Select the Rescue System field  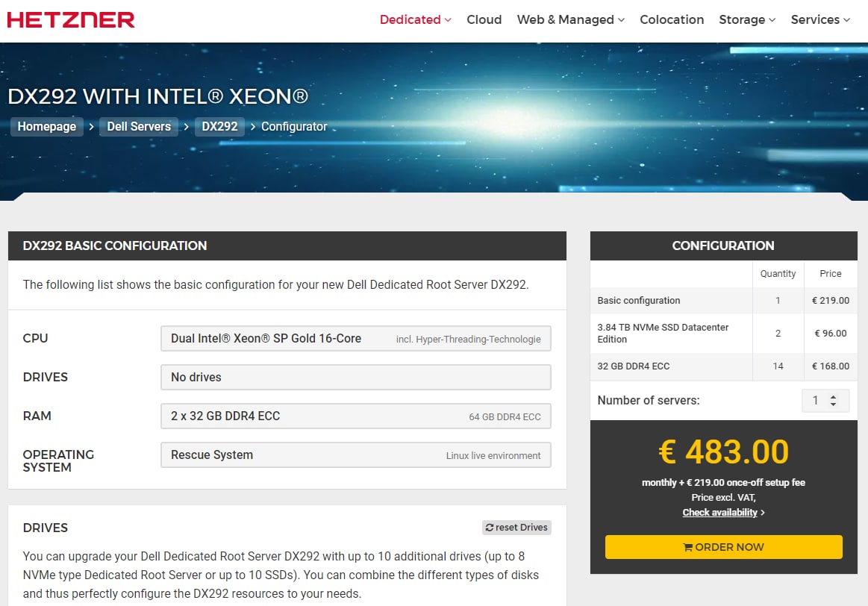pyautogui.click(x=356, y=455)
